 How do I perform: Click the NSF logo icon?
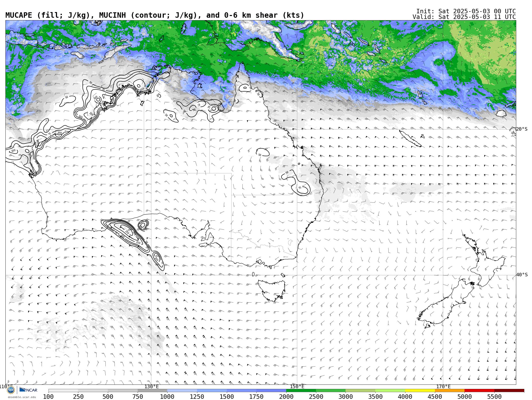pos(11,390)
